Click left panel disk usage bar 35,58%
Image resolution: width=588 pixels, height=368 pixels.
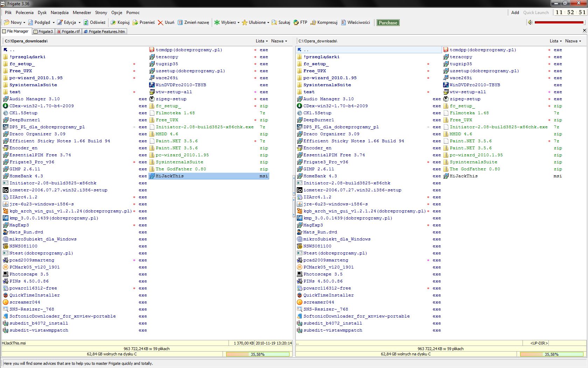(x=258, y=354)
